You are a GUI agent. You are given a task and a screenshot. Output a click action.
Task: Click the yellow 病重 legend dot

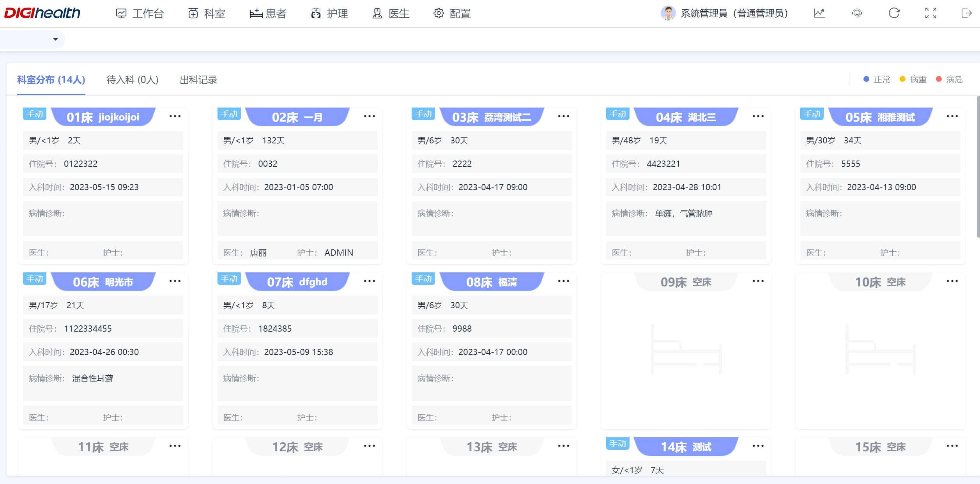[902, 79]
